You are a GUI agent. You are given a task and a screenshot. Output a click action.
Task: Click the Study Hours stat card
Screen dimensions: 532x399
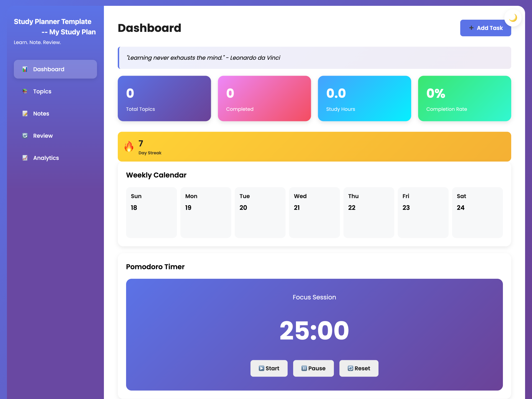[364, 98]
